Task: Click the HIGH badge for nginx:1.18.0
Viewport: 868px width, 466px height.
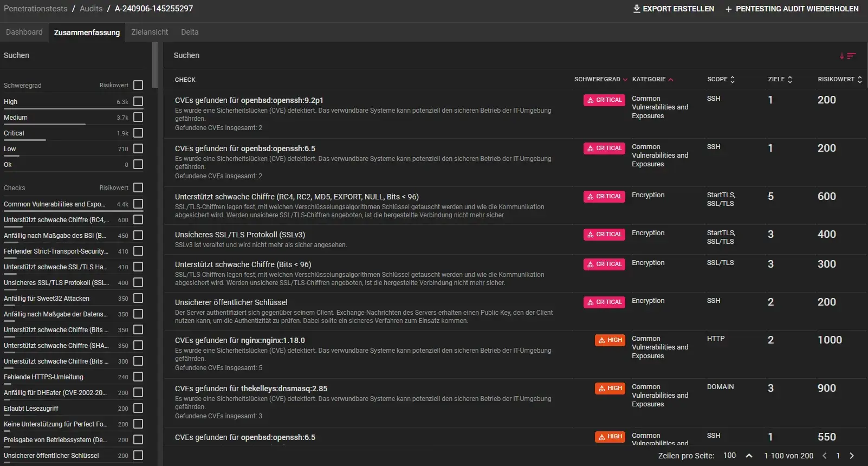Action: click(x=610, y=340)
